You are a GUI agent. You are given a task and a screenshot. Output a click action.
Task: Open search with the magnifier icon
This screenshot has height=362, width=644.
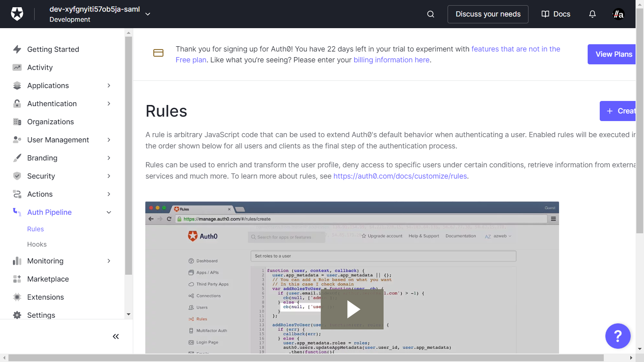point(431,14)
